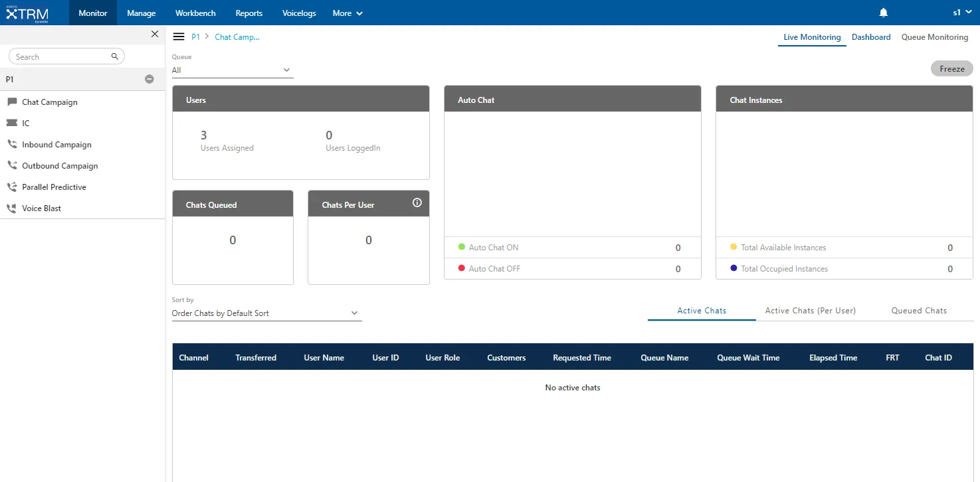This screenshot has width=980, height=482.
Task: Click the Chat Campaign speech bubble icon
Action: (x=12, y=102)
